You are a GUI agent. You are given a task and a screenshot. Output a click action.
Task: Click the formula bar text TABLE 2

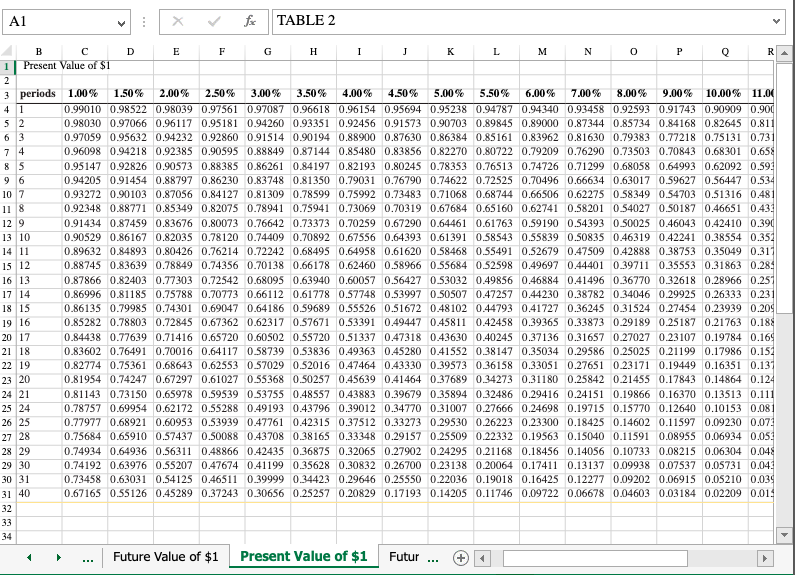pyautogui.click(x=306, y=20)
